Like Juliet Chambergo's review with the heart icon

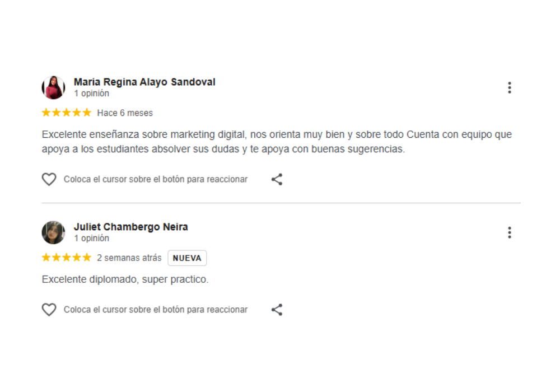[49, 310]
